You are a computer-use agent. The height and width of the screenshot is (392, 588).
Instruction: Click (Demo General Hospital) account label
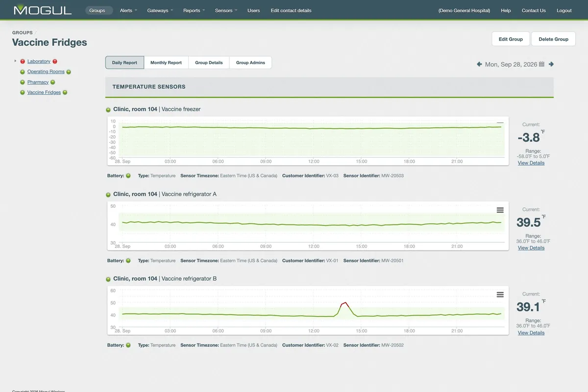(464, 10)
